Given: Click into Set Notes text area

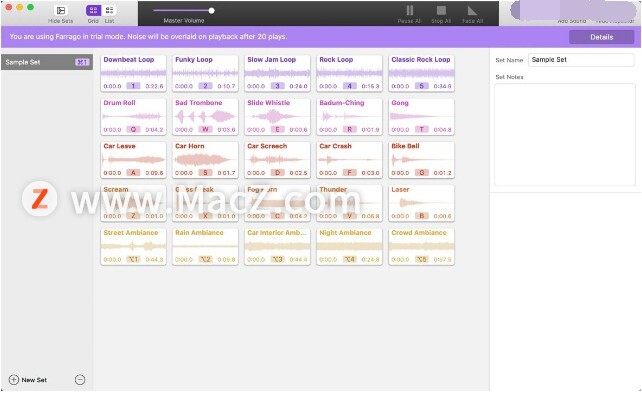Looking at the screenshot, I should 565,135.
